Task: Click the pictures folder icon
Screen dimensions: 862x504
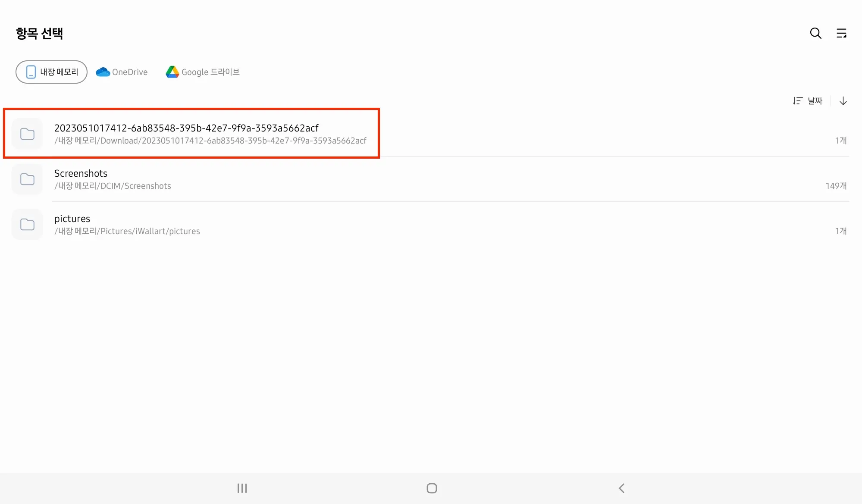Action: point(27,224)
